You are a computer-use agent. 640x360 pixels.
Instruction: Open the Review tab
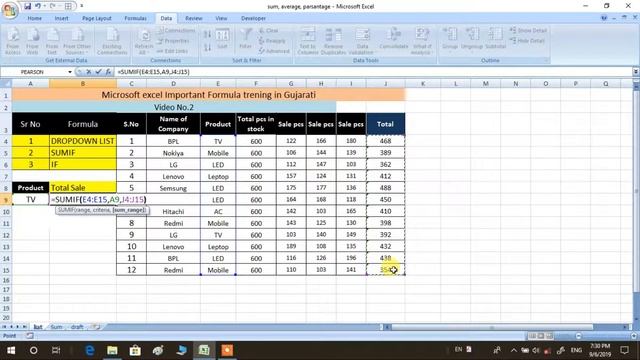[x=193, y=18]
